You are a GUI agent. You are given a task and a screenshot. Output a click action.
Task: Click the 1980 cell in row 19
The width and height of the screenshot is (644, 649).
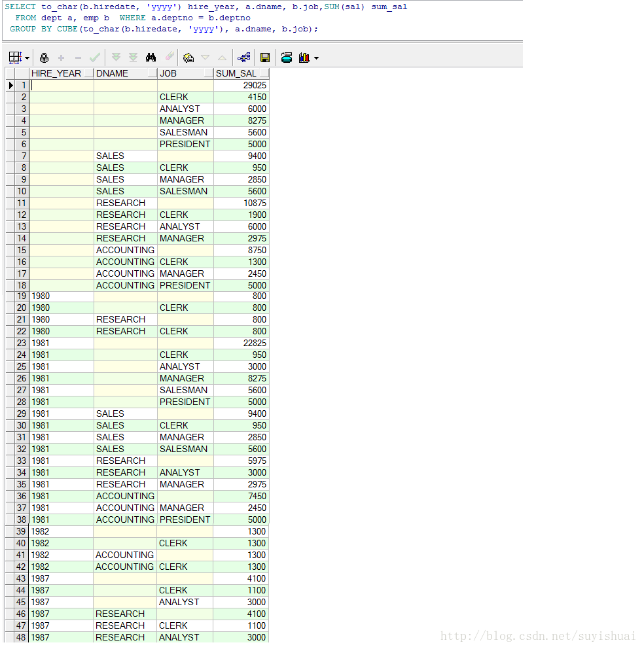[62, 296]
